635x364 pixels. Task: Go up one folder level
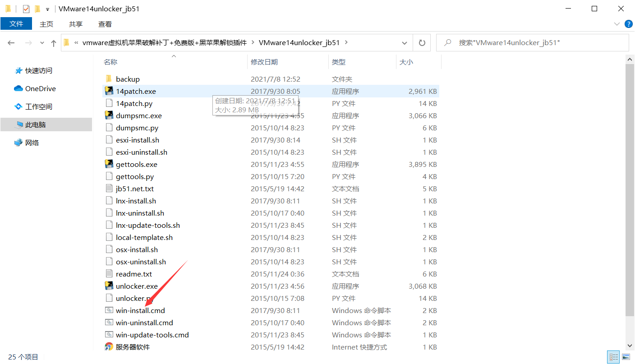(x=54, y=43)
